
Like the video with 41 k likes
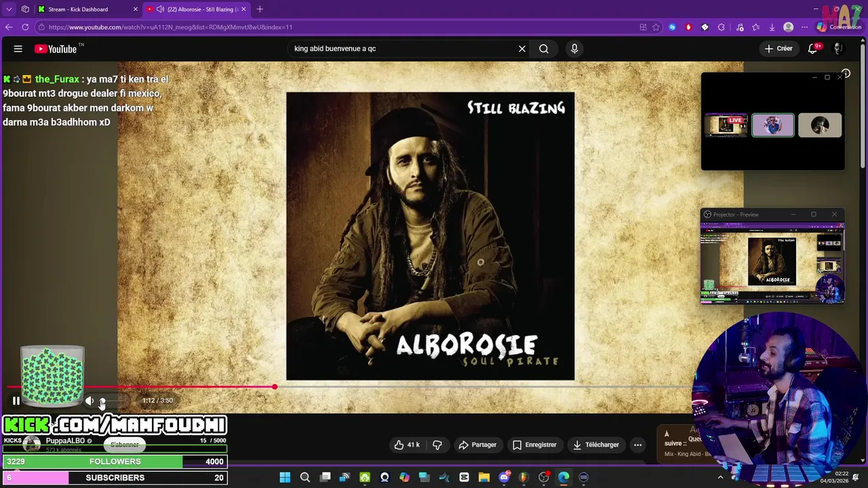[408, 445]
